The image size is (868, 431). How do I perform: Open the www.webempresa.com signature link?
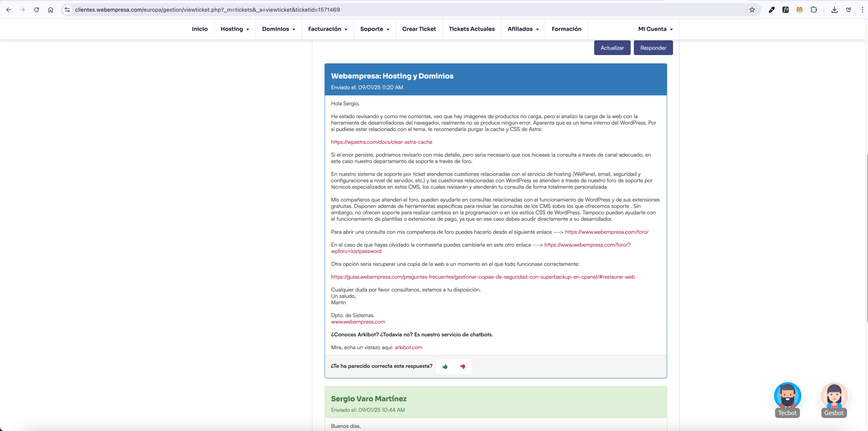point(358,322)
